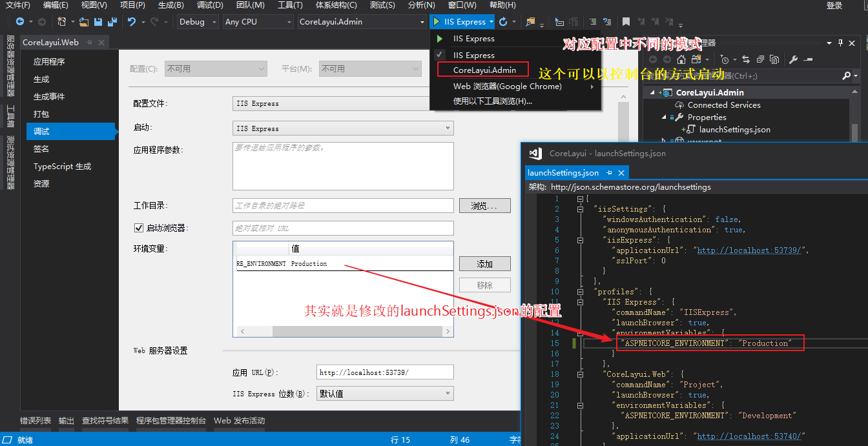This screenshot has width=868, height=446.
Task: Click the http://localhost:53739/ link on line 6
Action: [750, 250]
